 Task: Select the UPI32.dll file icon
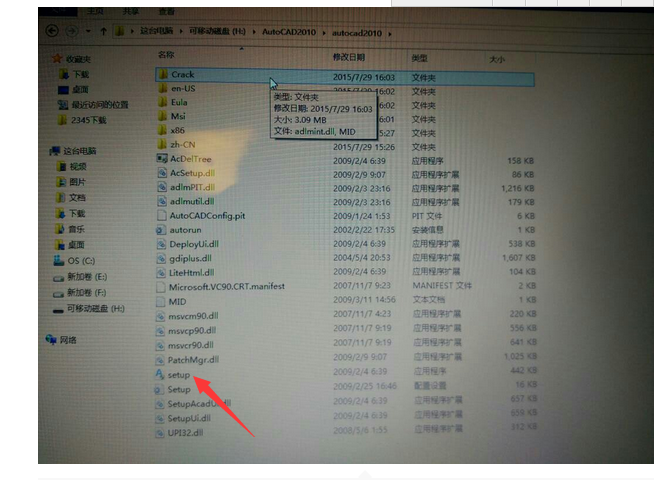pyautogui.click(x=160, y=433)
